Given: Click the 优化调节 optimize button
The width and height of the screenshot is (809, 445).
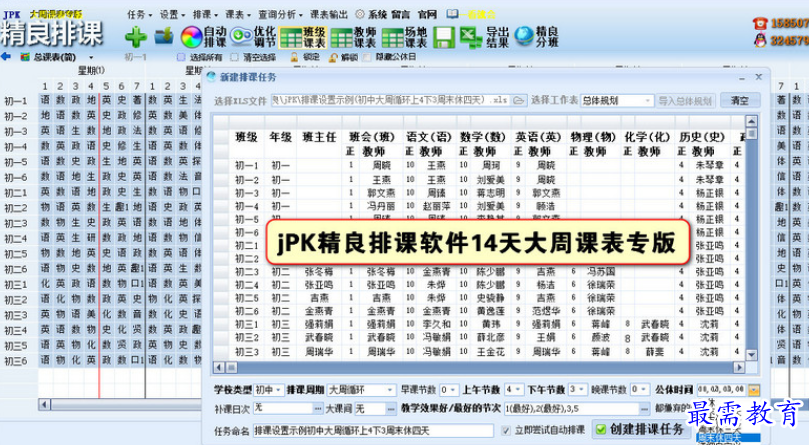Looking at the screenshot, I should [x=253, y=37].
